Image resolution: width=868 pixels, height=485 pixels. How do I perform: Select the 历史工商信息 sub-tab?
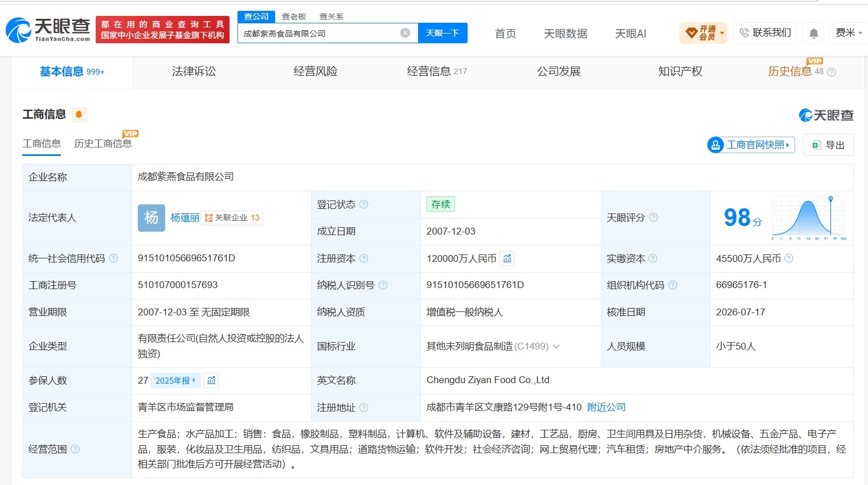click(103, 143)
